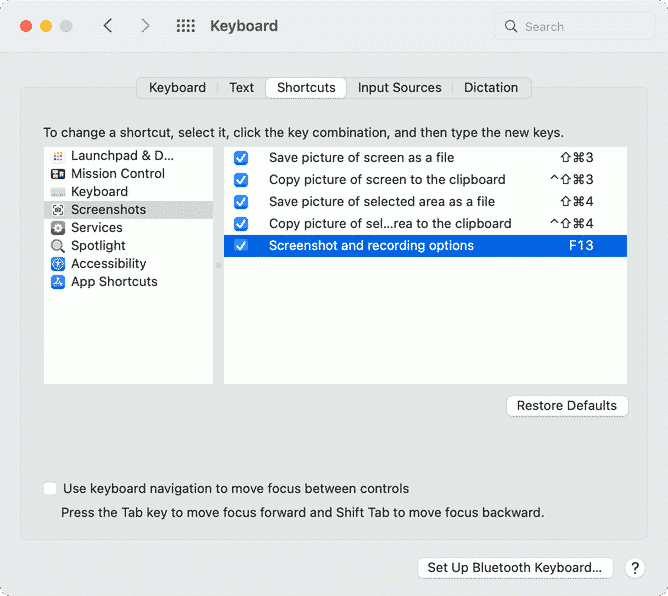The height and width of the screenshot is (596, 668).
Task: Uncheck Copy picture of sel...rea to the clipboard
Action: (x=241, y=224)
